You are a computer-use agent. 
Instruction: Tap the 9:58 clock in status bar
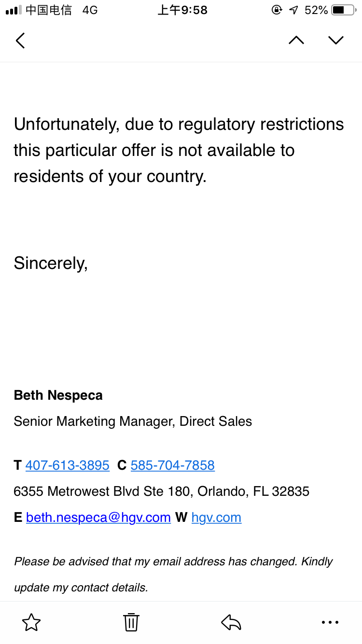tap(182, 10)
